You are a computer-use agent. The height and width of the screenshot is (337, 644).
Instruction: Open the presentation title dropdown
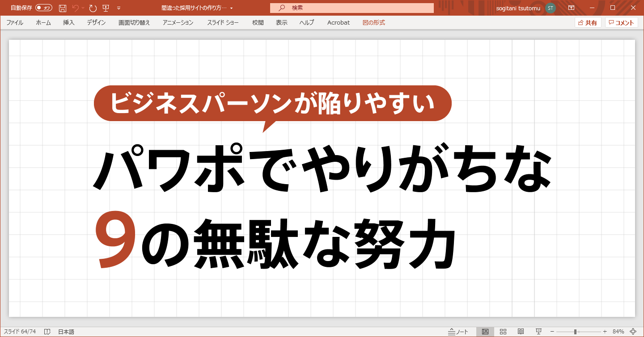click(231, 8)
